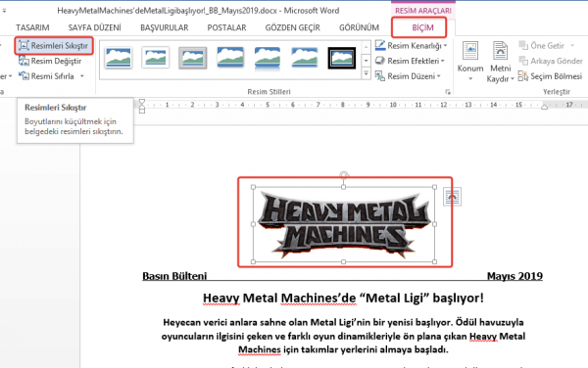Switch to the POSTALAR tab
This screenshot has height=368, width=588.
(x=226, y=27)
